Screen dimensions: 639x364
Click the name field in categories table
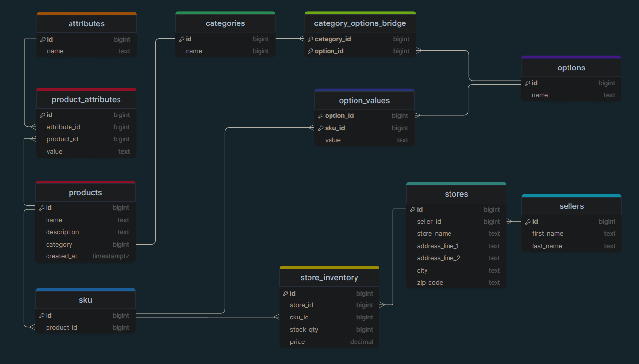[x=225, y=51]
